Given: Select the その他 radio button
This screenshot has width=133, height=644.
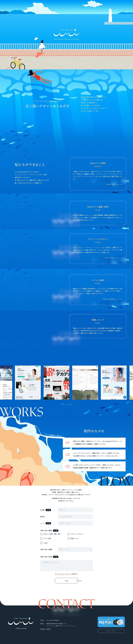Looking at the screenshot, I should tap(41, 543).
